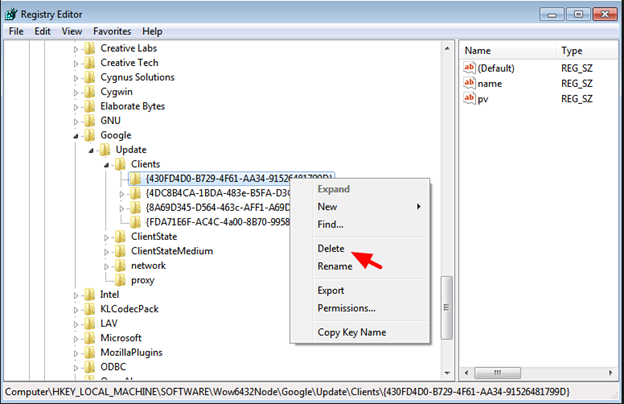Open the Help menu
The width and height of the screenshot is (624, 404).
point(152,31)
